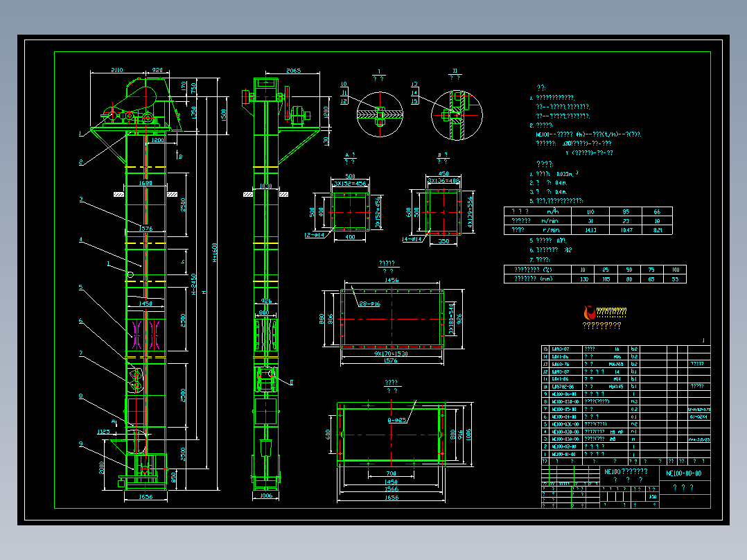Image resolution: width=747 pixels, height=560 pixels.
Task: Click the GB68-76 standard in the parts list
Action: (560, 364)
